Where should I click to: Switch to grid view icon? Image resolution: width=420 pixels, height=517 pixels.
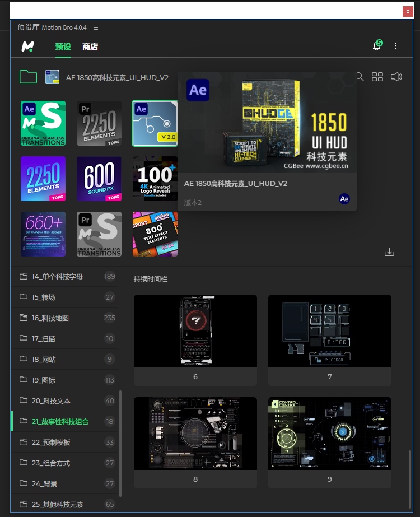(377, 77)
